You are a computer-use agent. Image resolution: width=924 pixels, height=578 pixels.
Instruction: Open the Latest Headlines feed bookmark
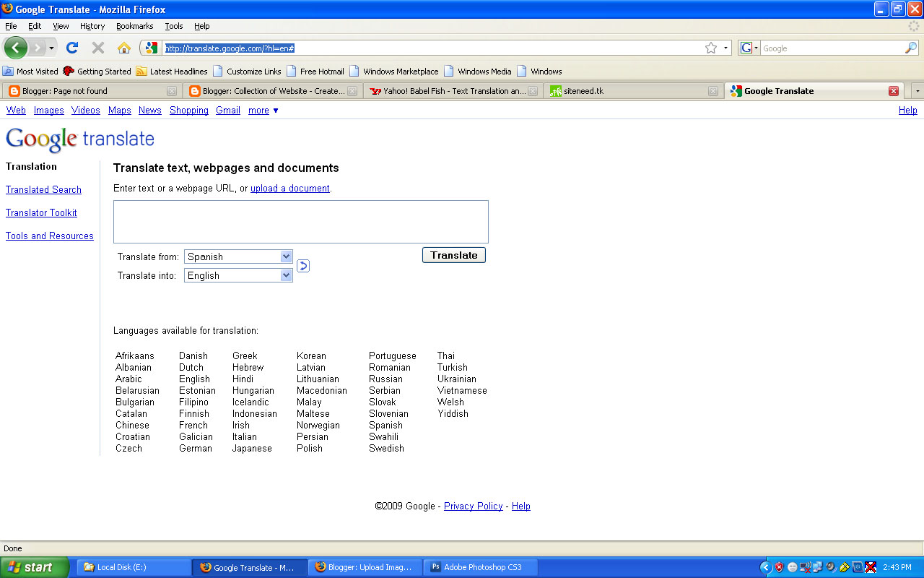pyautogui.click(x=172, y=72)
